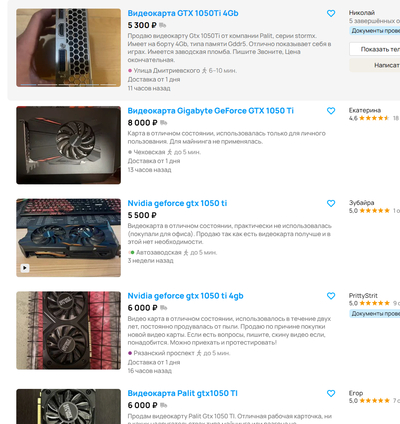Open Видеокарта Palit gtx1050 TI listing
The image size is (400, 424).
coord(183,393)
